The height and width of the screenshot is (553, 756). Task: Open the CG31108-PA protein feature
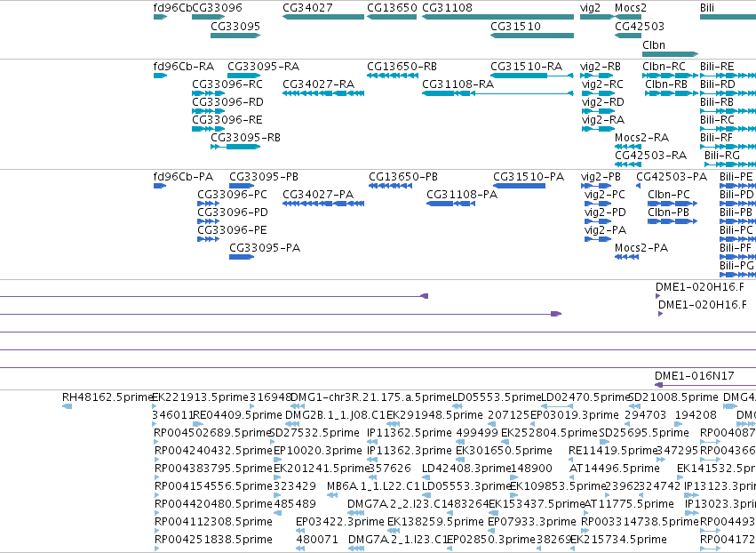tap(450, 204)
